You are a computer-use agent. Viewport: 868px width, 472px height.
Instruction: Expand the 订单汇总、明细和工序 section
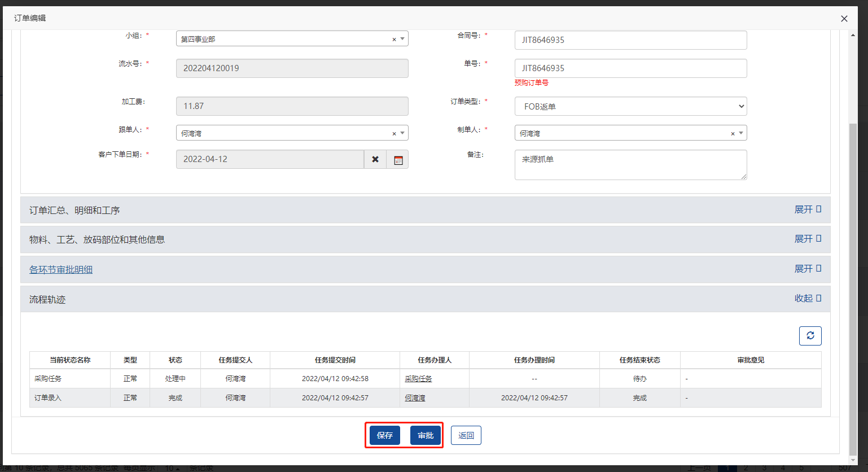(x=807, y=209)
